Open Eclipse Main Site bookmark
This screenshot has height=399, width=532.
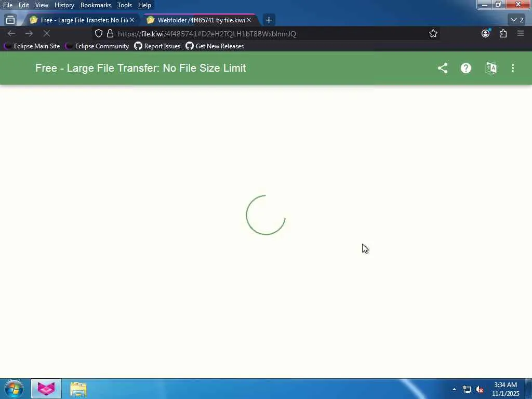32,46
